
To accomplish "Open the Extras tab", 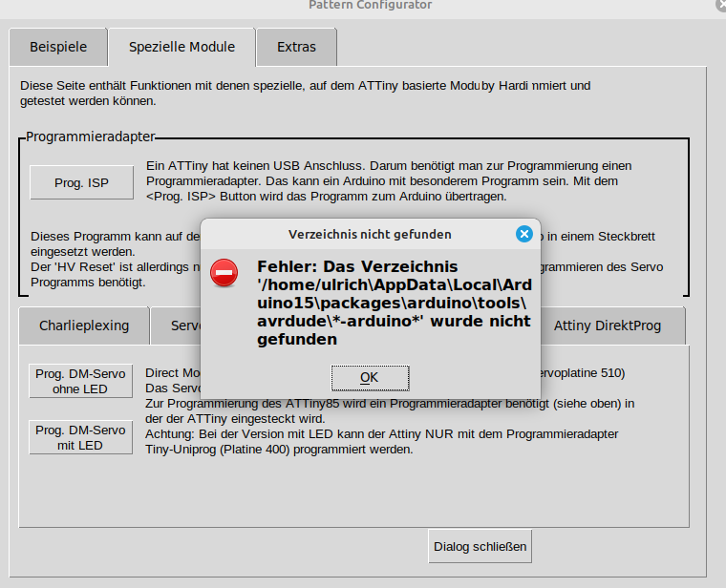I will click(296, 47).
